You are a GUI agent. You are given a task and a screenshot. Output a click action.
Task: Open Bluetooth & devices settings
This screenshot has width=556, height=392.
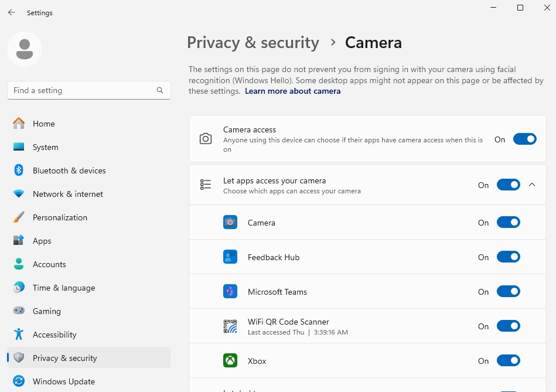69,171
